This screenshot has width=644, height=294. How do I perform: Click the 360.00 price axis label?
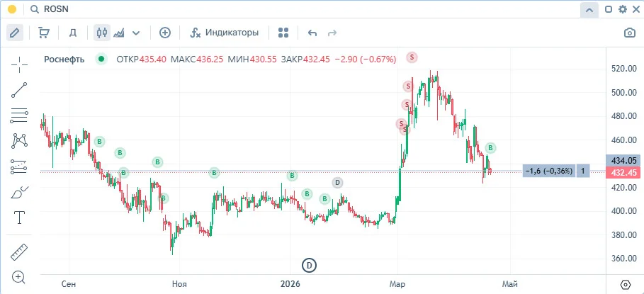623,259
